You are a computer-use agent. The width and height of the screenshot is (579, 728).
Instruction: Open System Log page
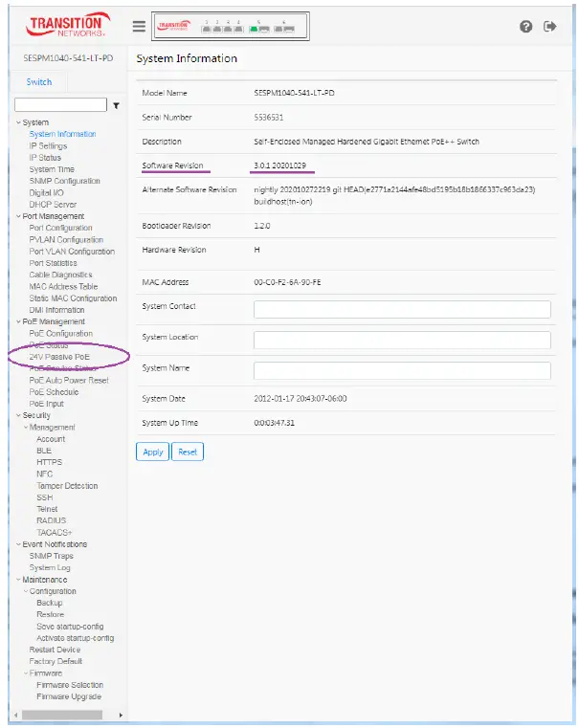(50, 568)
